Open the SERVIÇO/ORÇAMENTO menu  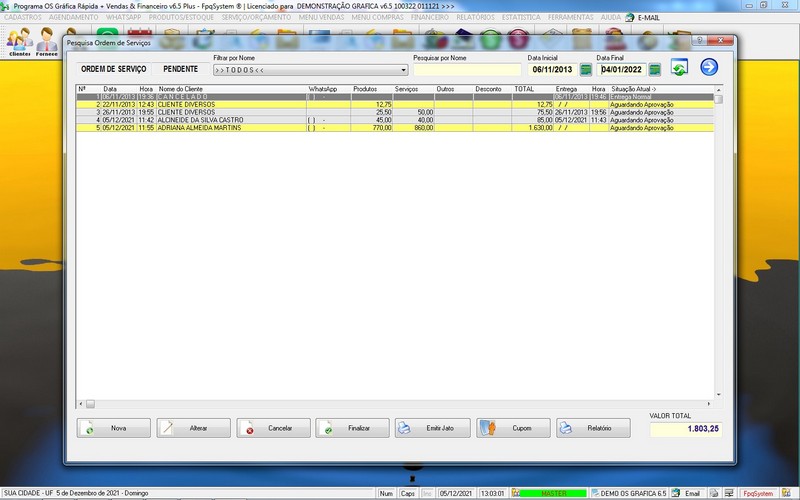256,17
